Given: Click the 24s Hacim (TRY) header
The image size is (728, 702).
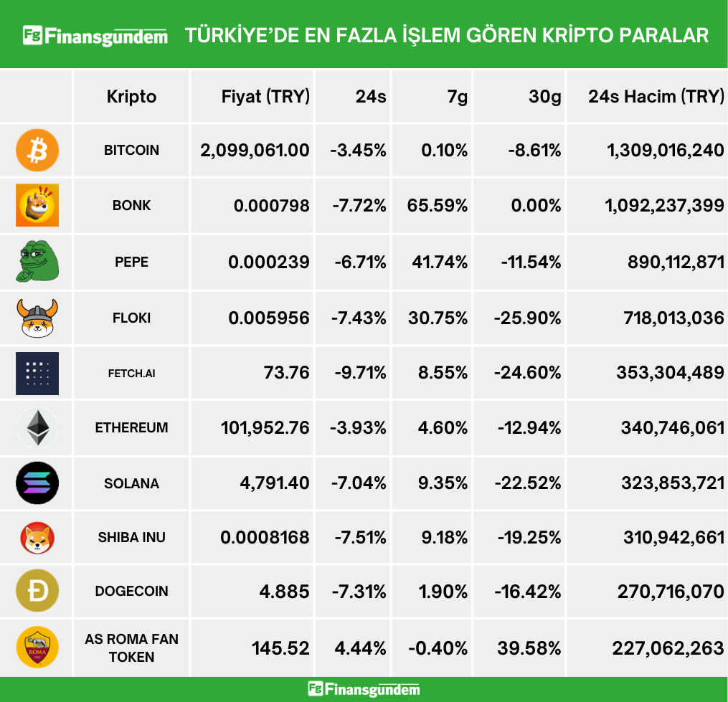Looking at the screenshot, I should [656, 97].
